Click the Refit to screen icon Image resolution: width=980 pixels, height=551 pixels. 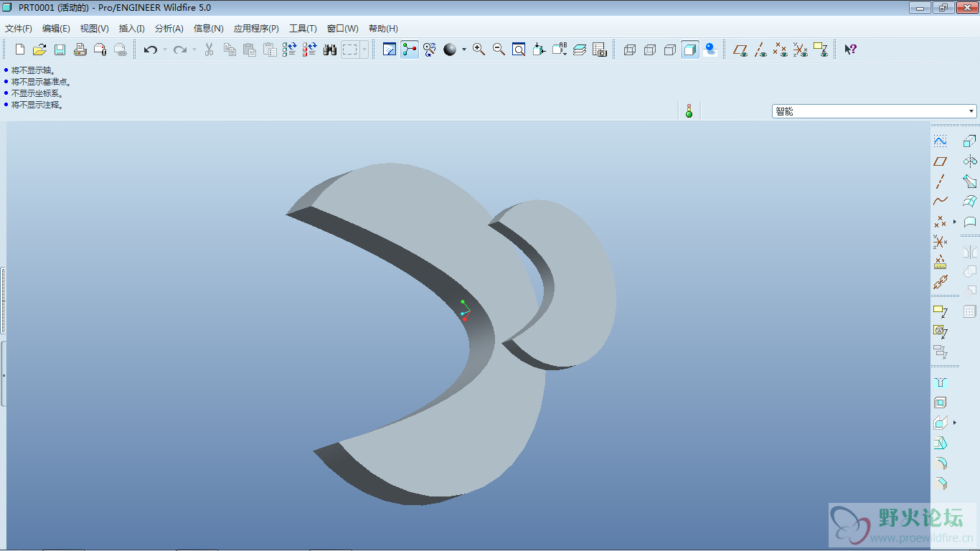click(519, 50)
